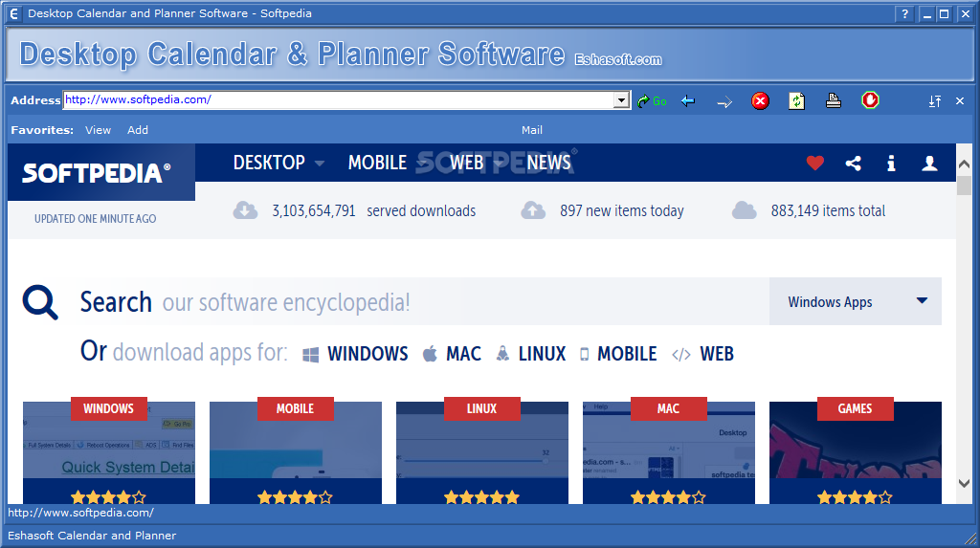This screenshot has height=548, width=980.
Task: Click the scrollbar up arrow
Action: click(x=964, y=164)
